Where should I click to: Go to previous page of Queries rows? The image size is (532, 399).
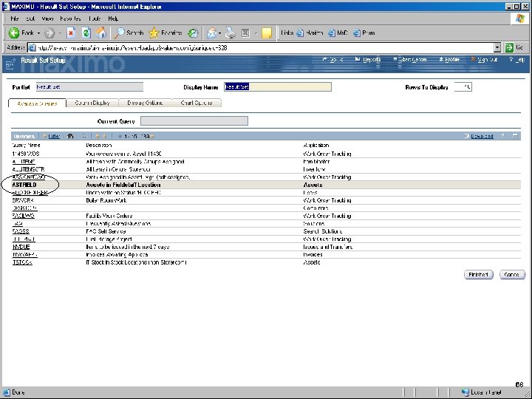(120, 136)
